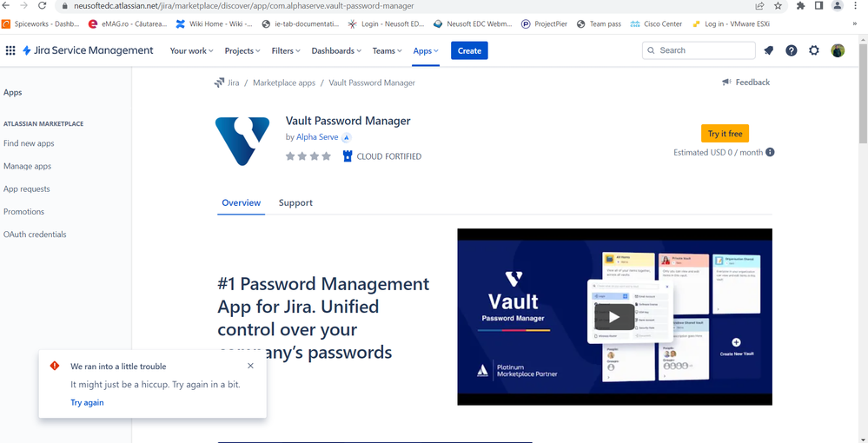Click the browser bookmark star icon

(778, 5)
